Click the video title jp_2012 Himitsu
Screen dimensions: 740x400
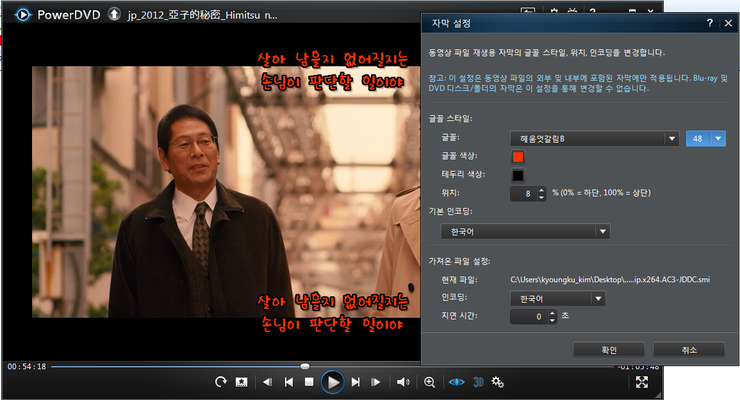pyautogui.click(x=202, y=15)
